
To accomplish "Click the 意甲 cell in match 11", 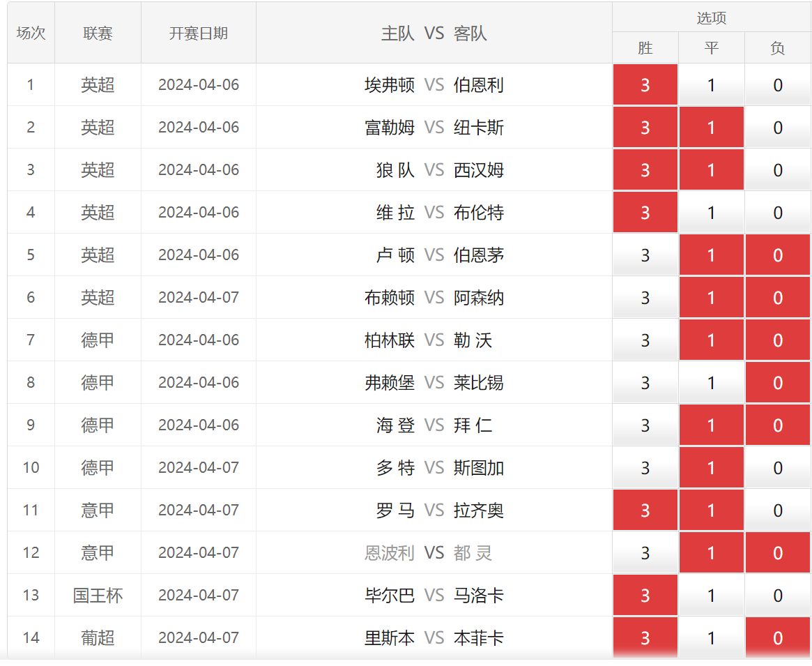I will pyautogui.click(x=98, y=510).
